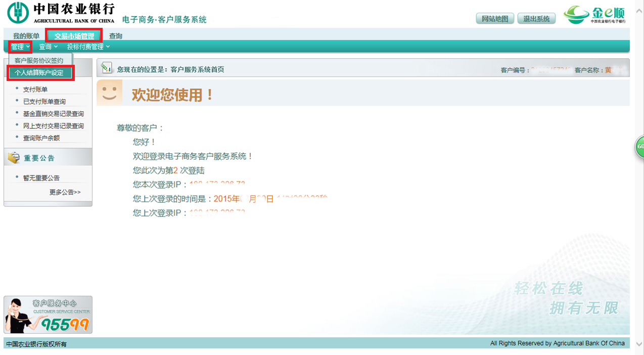Click the 更多公告>> link
The image size is (644, 355).
pyautogui.click(x=65, y=192)
